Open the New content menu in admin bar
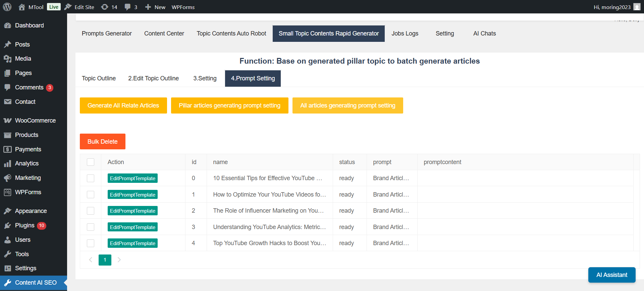This screenshot has height=291, width=644. (x=155, y=7)
